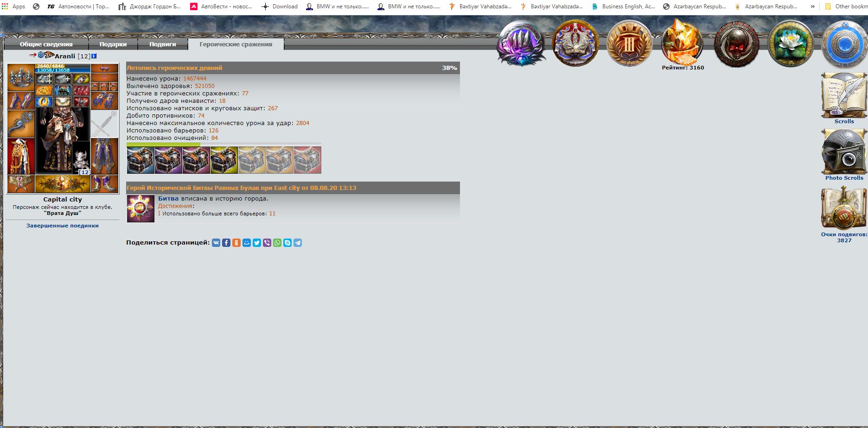Click the purple crystal claw medal
Viewport: 868px width, 428px height.
coord(521,44)
